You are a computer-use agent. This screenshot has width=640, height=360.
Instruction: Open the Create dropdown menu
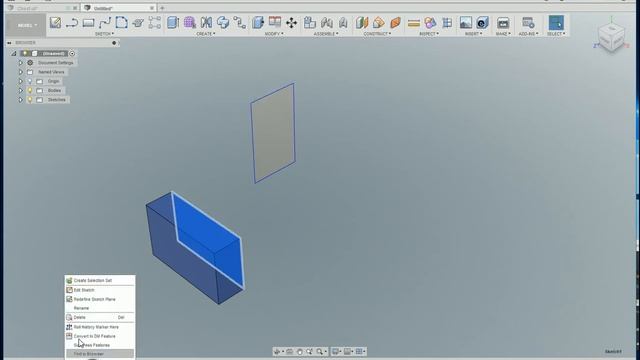[206, 34]
